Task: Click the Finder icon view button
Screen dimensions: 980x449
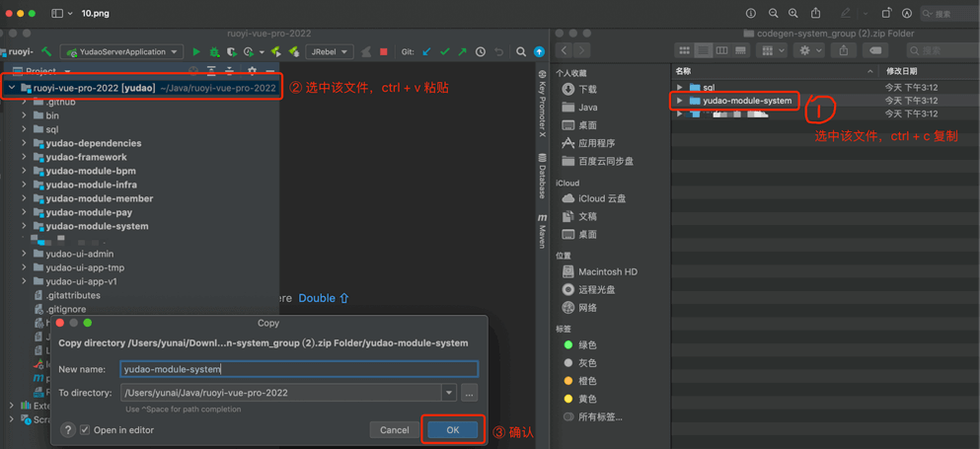Action: click(684, 50)
